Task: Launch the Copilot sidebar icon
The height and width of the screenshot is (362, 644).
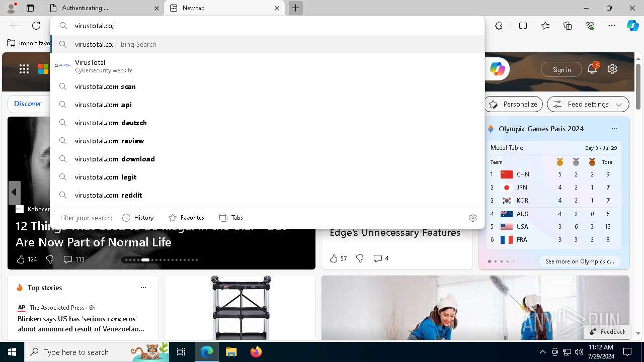Action: (632, 26)
